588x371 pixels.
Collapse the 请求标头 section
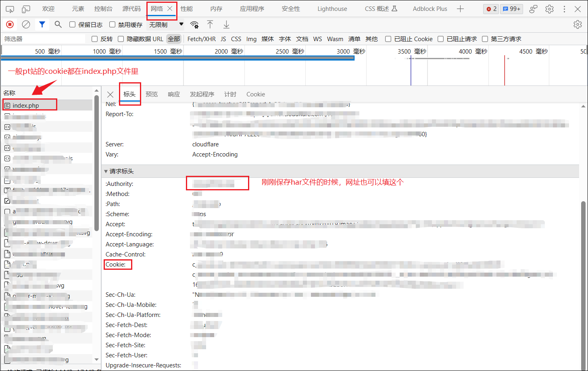pos(106,171)
